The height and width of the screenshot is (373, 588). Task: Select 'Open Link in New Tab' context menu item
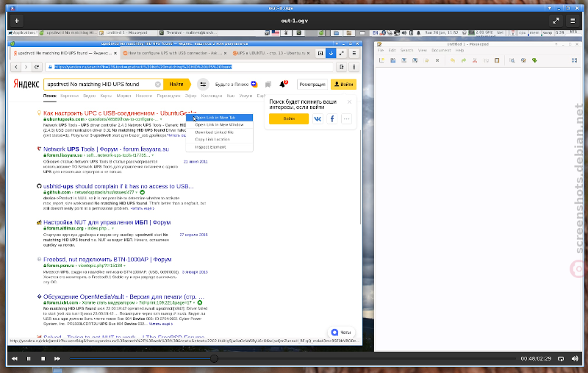219,118
